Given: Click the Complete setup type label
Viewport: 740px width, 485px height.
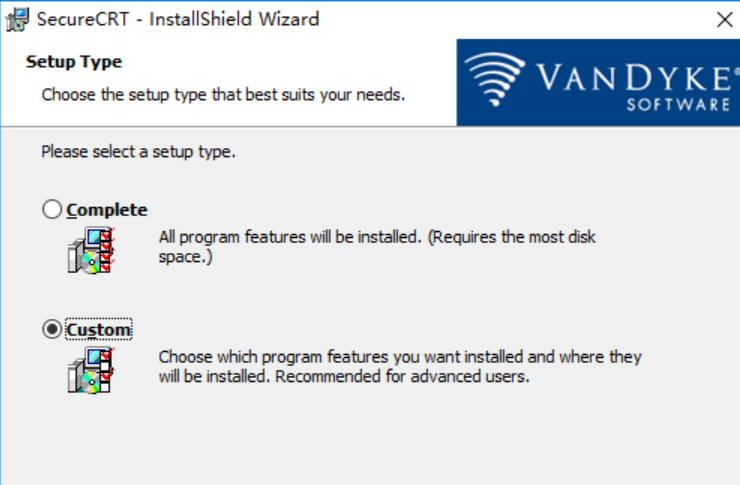Looking at the screenshot, I should 107,210.
